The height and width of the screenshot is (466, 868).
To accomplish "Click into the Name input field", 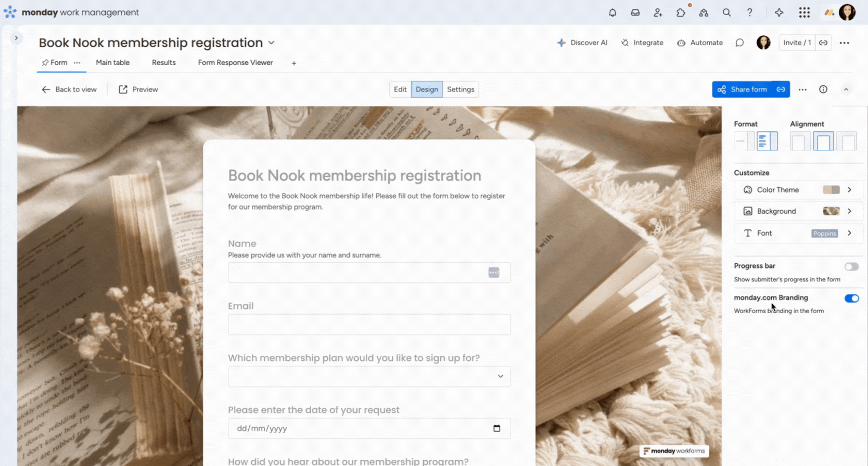I will point(369,273).
